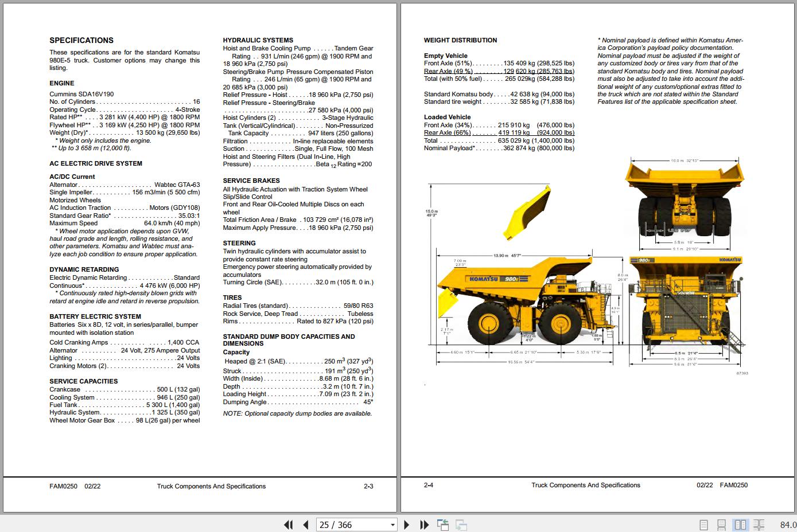Click the HYDRAULIC SYSTEMS heading

(258, 40)
